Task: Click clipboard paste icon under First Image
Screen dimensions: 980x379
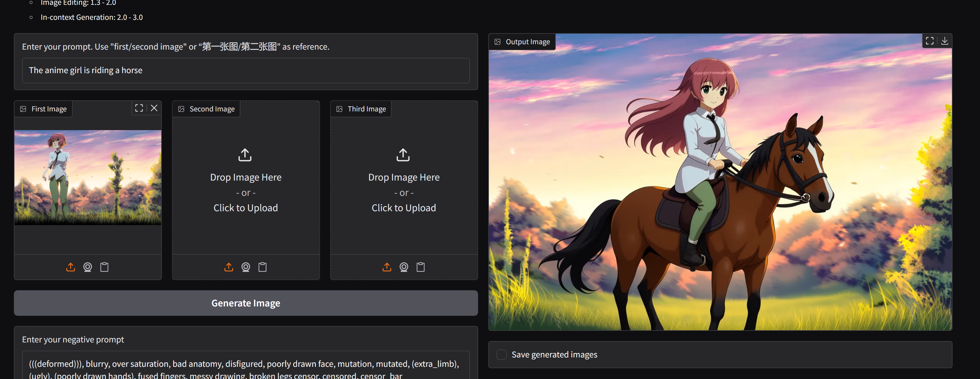Action: pyautogui.click(x=104, y=267)
